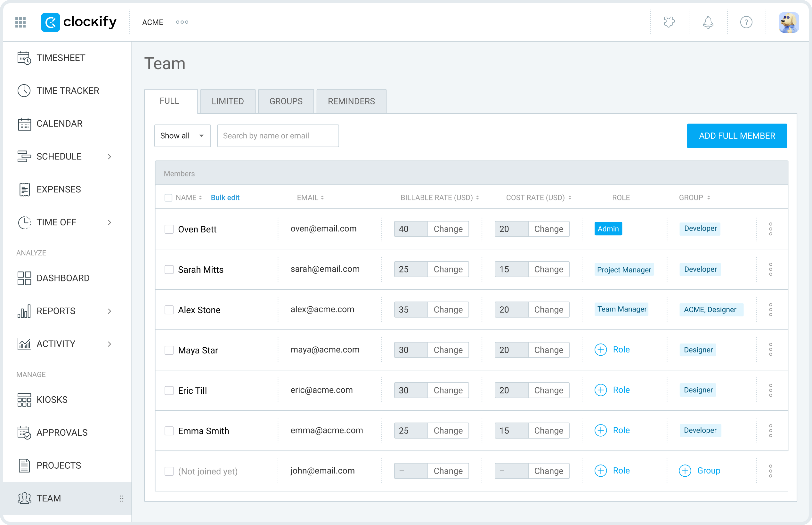Open the Show all filter dropdown
Screen dimensions: 812x525
(x=183, y=136)
